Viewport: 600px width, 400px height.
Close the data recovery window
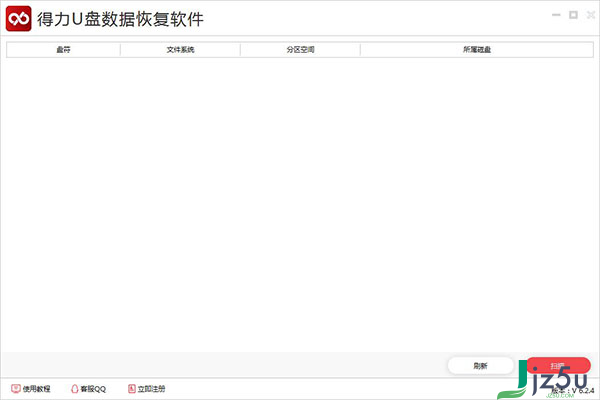(591, 15)
